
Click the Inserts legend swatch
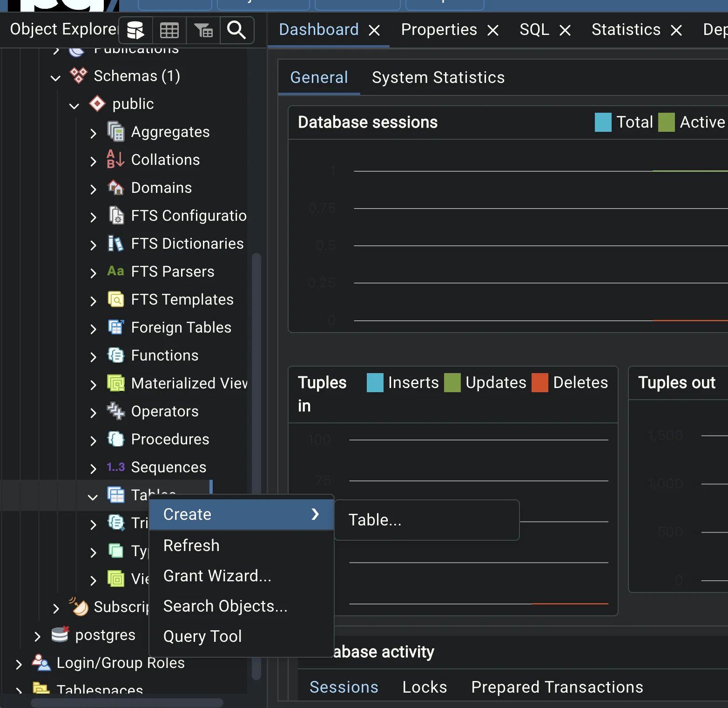pos(375,383)
